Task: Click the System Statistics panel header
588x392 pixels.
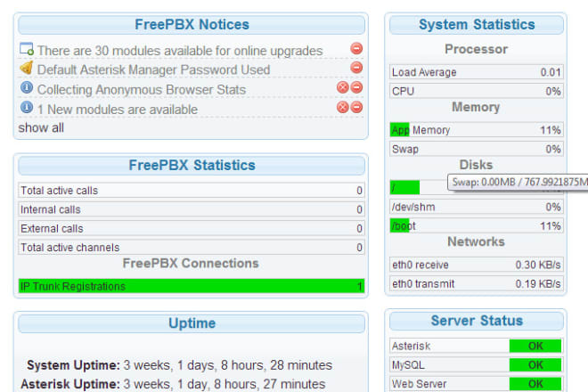Action: pyautogui.click(x=477, y=25)
